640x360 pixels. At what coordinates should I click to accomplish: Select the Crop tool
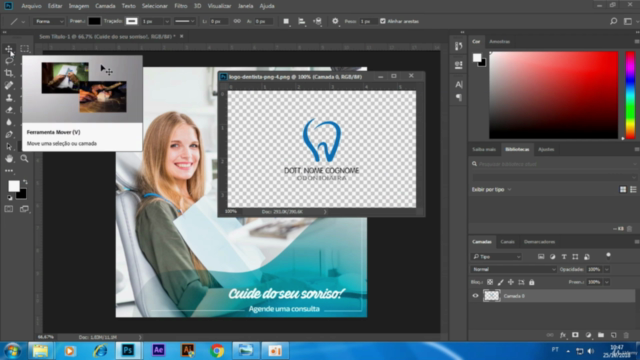[x=9, y=73]
